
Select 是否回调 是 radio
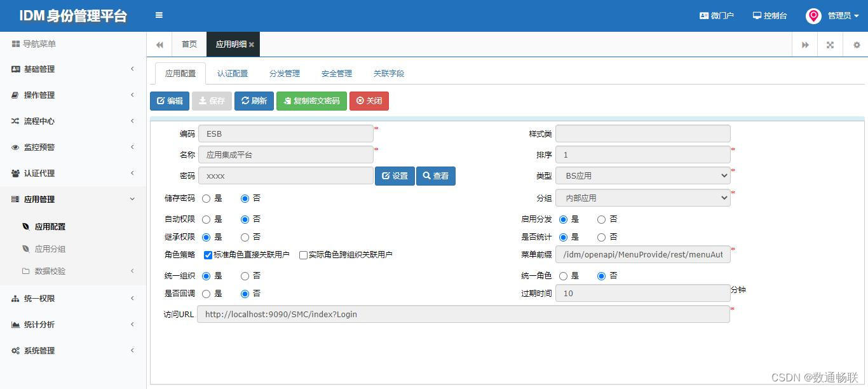tap(206, 294)
